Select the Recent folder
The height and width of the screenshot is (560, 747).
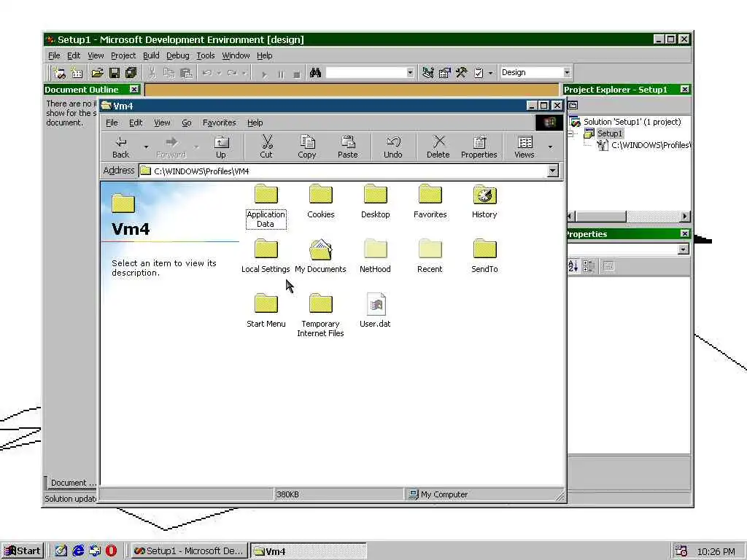tap(430, 256)
